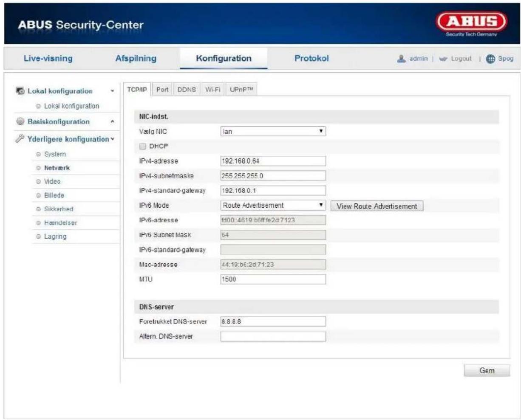Click the Basiskonfiguration gear icon
521x420 pixels.
tap(20, 121)
